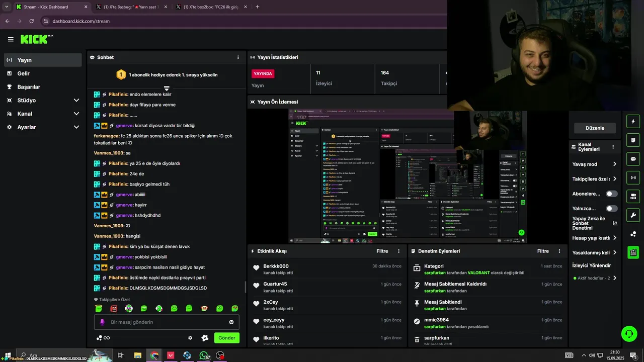Click mmic3964 in moderation actions

(x=436, y=320)
